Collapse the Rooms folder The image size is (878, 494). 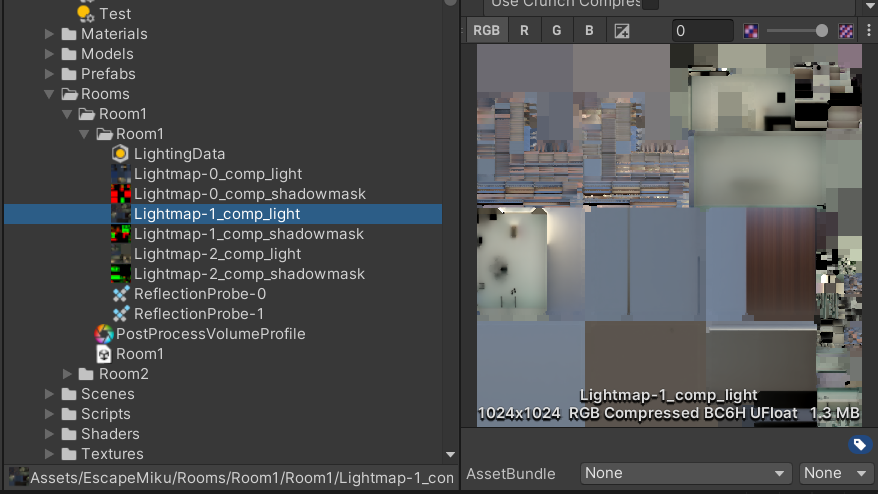tap(49, 94)
